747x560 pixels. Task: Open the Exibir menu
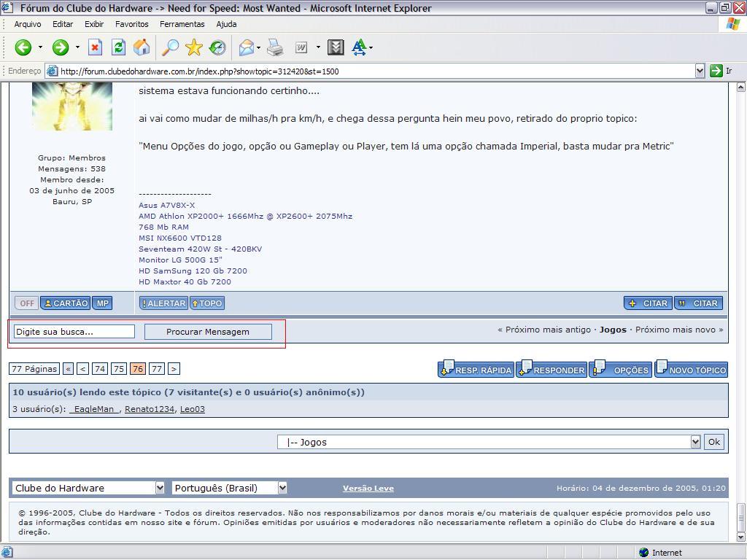click(94, 24)
